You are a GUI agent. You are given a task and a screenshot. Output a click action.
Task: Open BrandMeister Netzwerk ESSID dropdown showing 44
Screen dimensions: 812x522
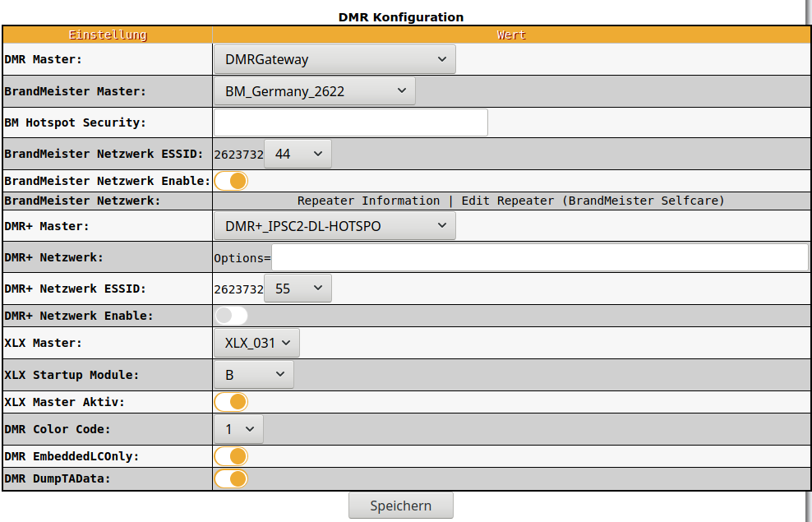click(x=298, y=154)
